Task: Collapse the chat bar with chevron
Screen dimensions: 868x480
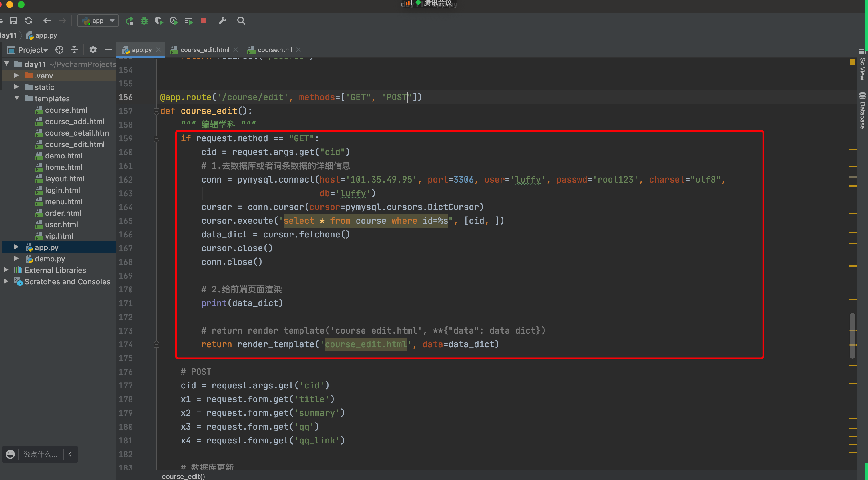Action: [x=70, y=454]
